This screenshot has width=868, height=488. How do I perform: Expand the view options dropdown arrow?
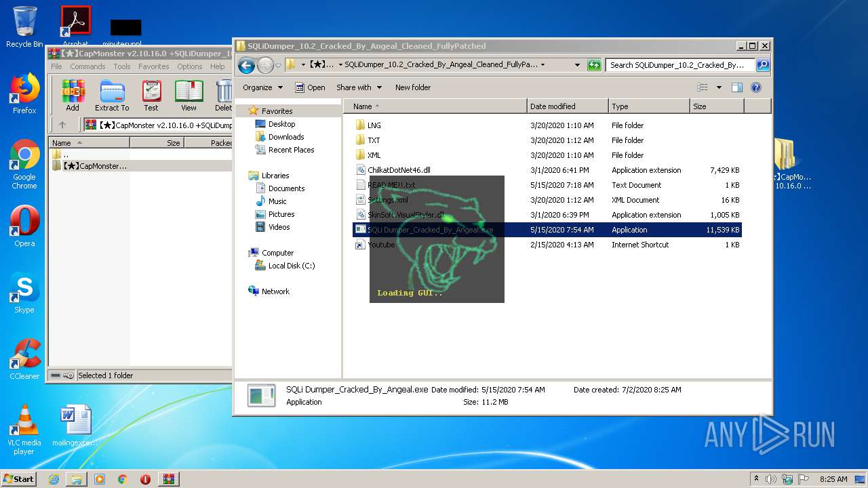(x=719, y=87)
